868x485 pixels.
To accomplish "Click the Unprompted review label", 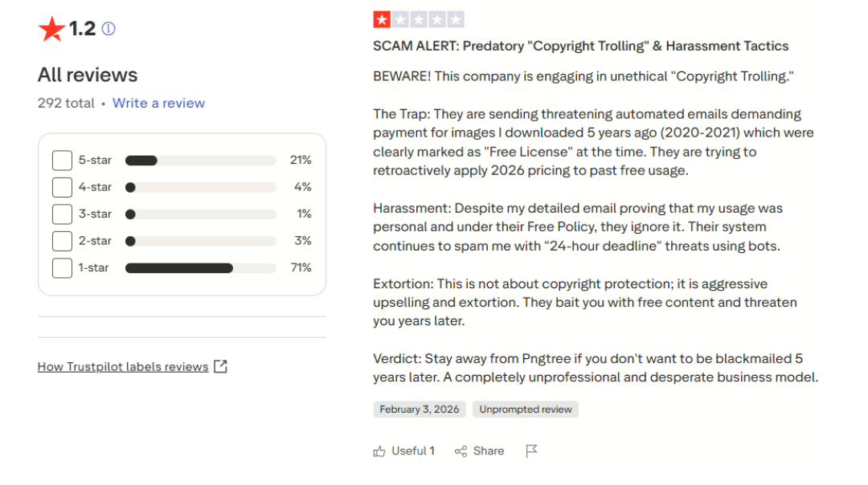I will click(x=526, y=410).
